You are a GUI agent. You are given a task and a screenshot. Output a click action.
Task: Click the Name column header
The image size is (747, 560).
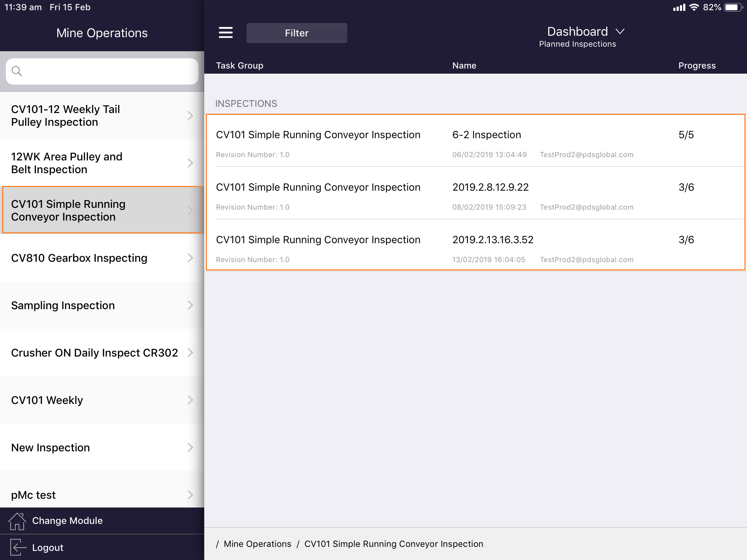pyautogui.click(x=464, y=66)
